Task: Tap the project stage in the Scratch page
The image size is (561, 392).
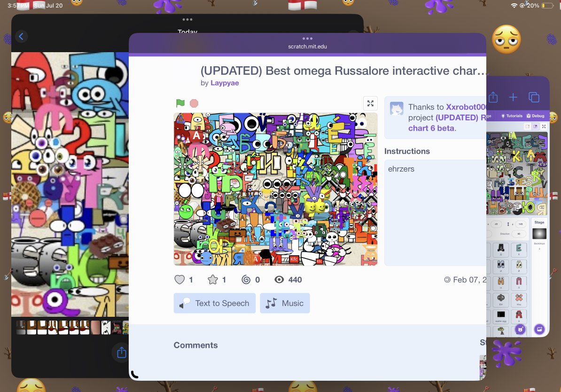Action: [x=275, y=189]
